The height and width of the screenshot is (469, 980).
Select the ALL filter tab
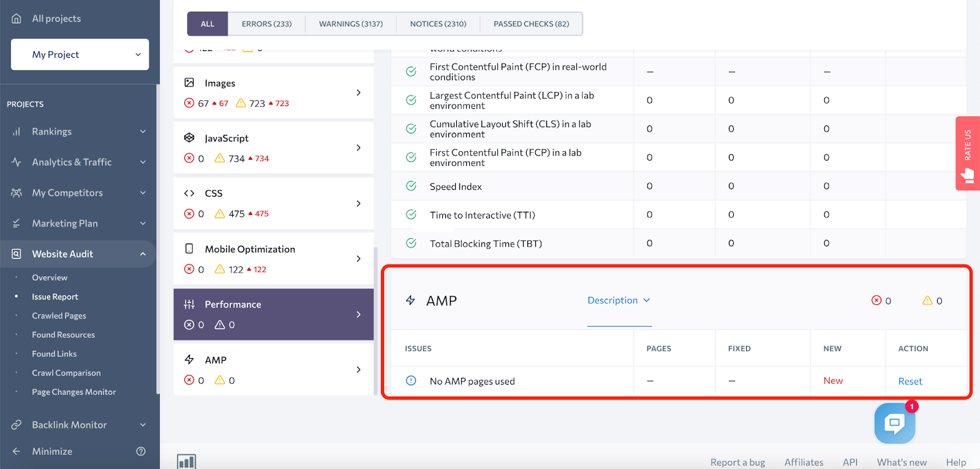click(x=208, y=24)
